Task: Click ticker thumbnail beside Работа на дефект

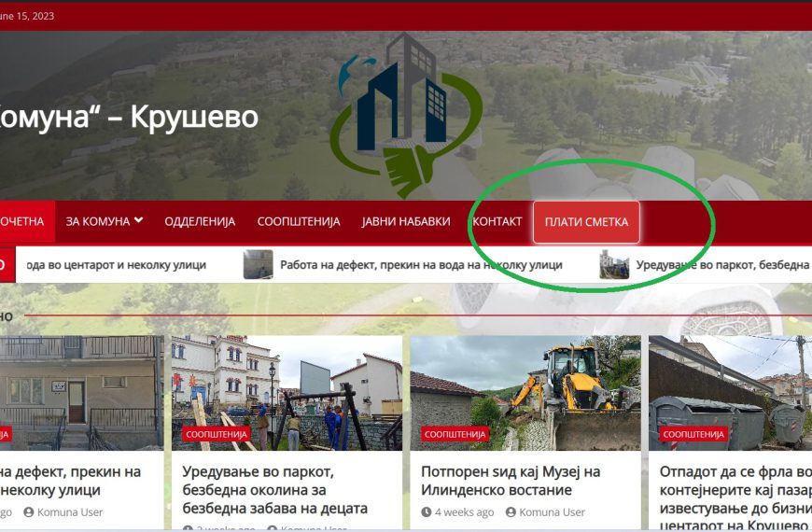Action: click(259, 264)
